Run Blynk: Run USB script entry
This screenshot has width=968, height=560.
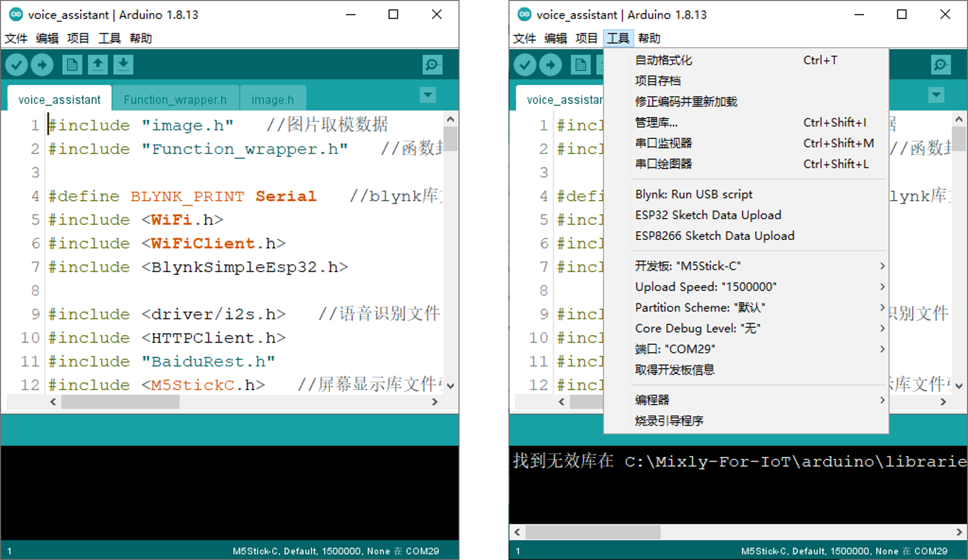[746, 195]
